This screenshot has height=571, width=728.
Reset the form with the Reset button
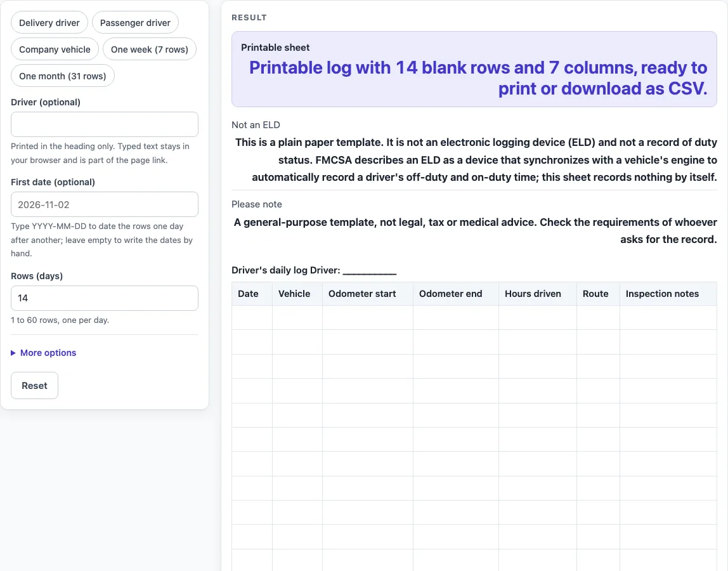(34, 386)
